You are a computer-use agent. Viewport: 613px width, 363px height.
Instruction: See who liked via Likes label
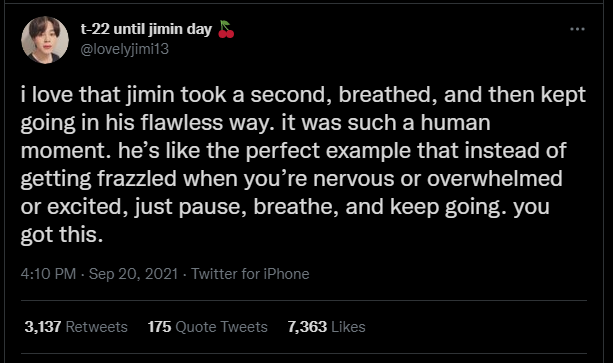pos(348,327)
